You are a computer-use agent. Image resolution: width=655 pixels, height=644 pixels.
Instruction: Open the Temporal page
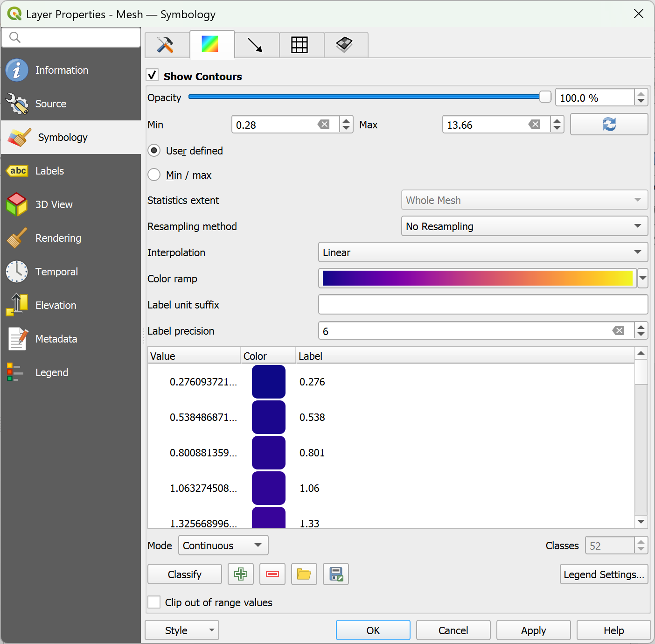pyautogui.click(x=71, y=272)
